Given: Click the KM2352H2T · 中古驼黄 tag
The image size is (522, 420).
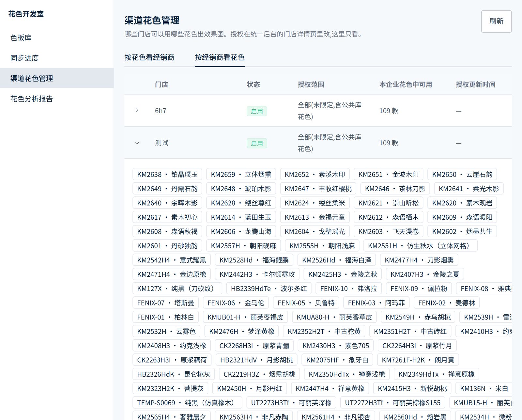Looking at the screenshot, I should pos(324,331).
